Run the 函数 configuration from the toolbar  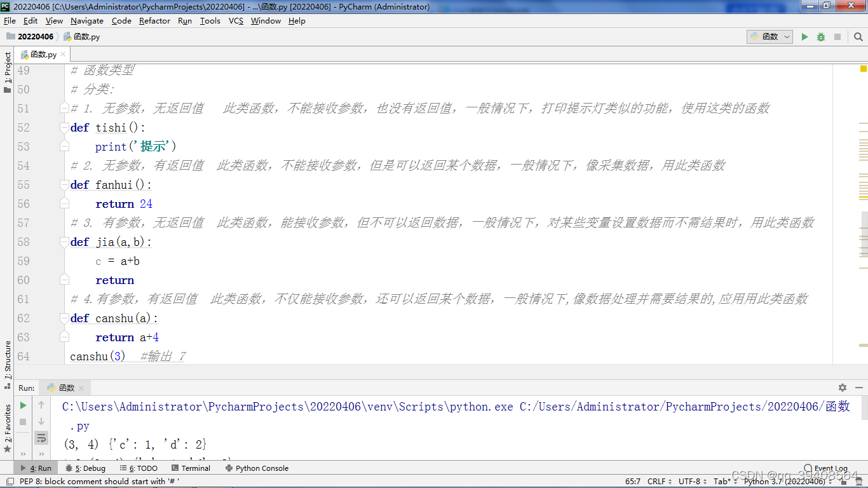[x=804, y=37]
